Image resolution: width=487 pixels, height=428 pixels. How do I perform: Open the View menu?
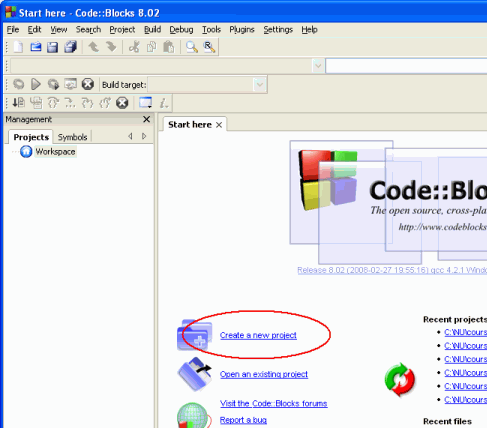pos(59,30)
